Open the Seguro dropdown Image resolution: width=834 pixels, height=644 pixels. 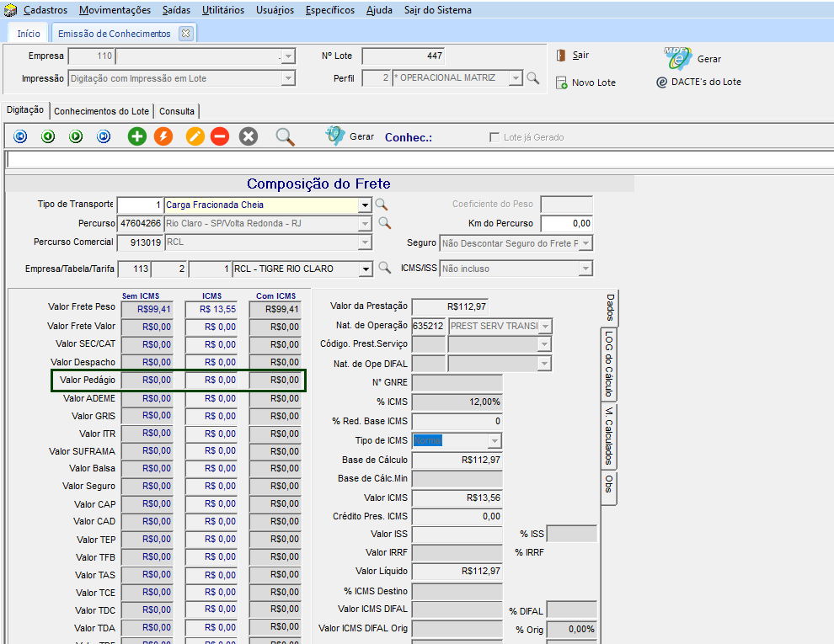click(585, 243)
